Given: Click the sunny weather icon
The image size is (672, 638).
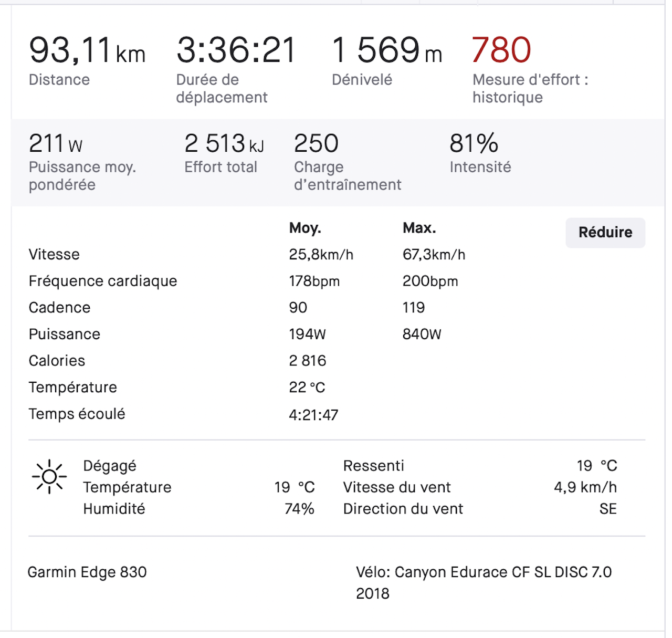Looking at the screenshot, I should click(x=49, y=477).
